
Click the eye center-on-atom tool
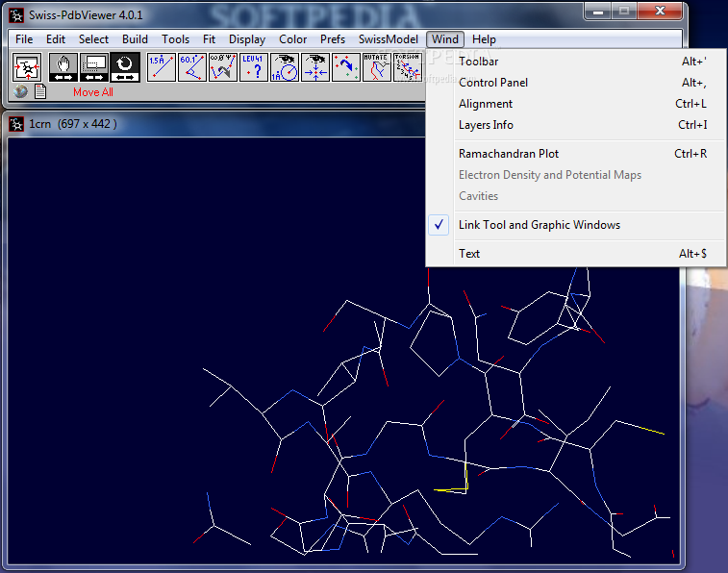pyautogui.click(x=315, y=67)
